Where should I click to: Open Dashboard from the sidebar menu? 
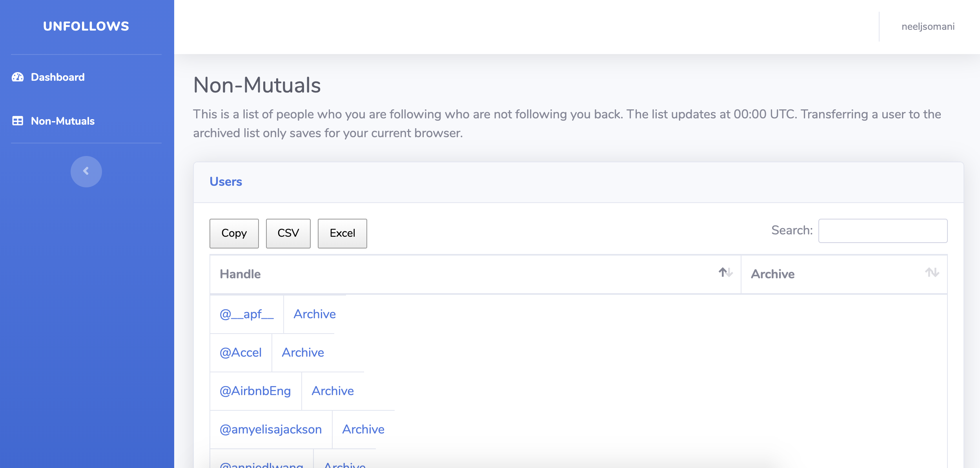[x=57, y=77]
